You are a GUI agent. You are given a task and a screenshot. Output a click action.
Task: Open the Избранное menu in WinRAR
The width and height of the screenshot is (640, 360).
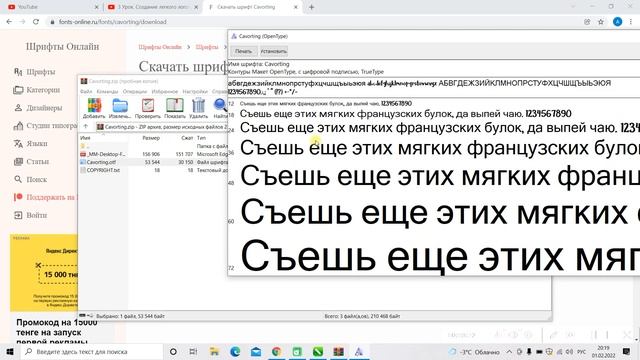164,91
